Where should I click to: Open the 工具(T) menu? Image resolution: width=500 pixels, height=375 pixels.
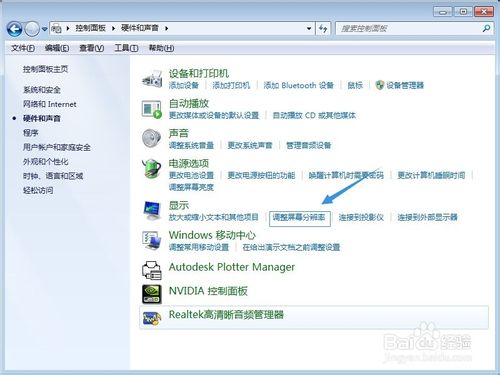point(126,48)
